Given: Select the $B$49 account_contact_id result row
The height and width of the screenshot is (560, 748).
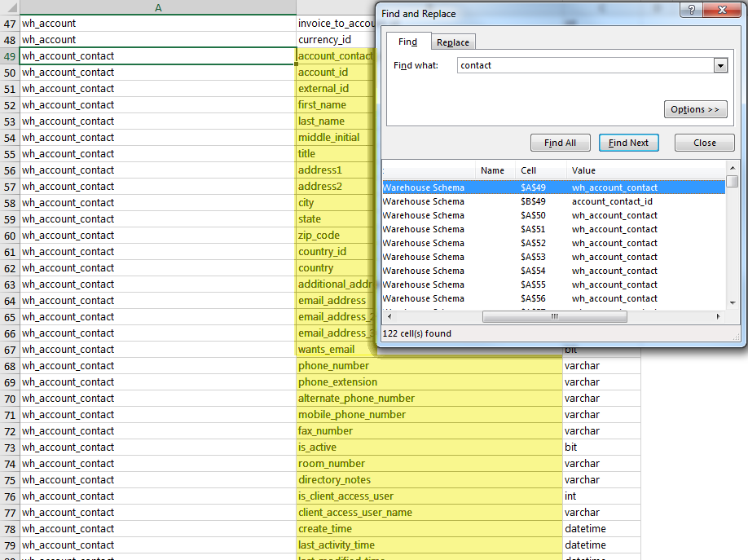Looking at the screenshot, I should [553, 201].
